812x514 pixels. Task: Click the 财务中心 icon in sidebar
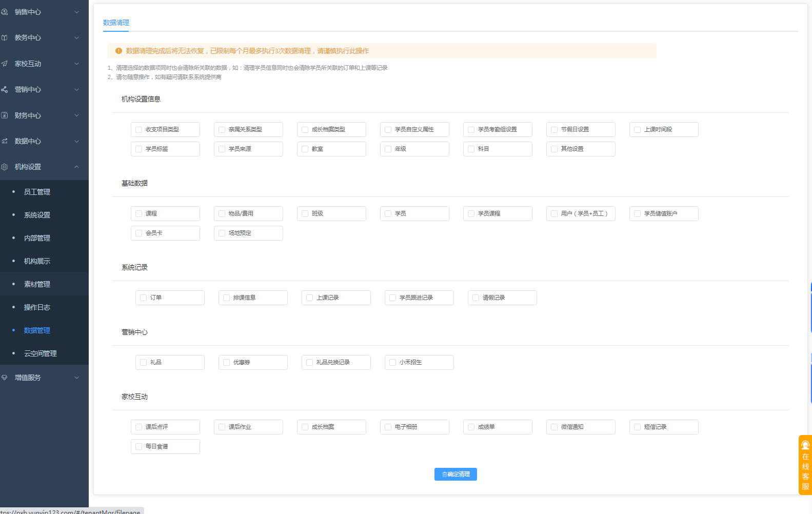click(x=4, y=115)
